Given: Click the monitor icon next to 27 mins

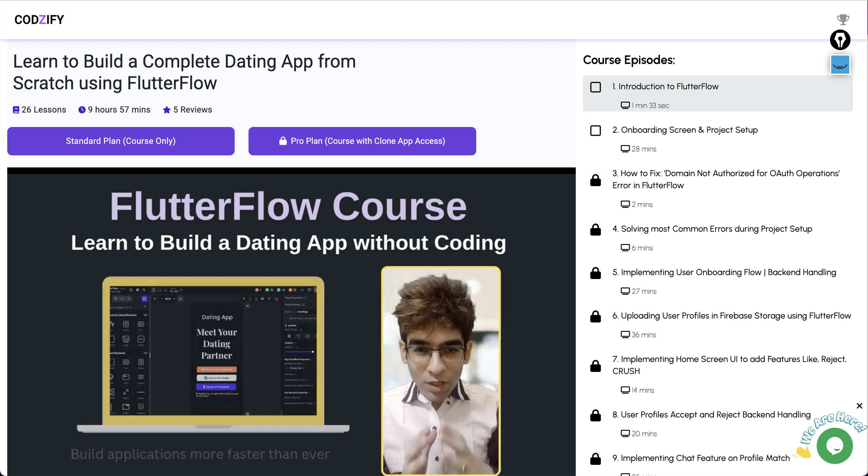Looking at the screenshot, I should (x=625, y=291).
